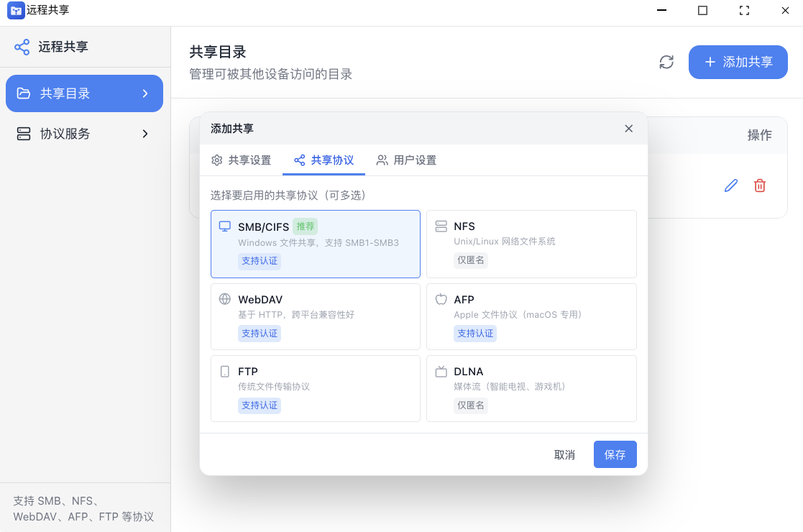Click the gear icon on 共享设置 tab
This screenshot has width=803, height=532.
coord(217,160)
